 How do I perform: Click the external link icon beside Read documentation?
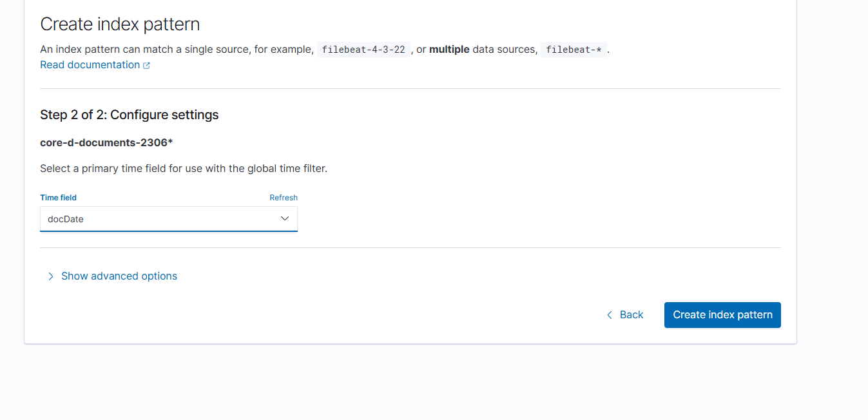click(146, 66)
